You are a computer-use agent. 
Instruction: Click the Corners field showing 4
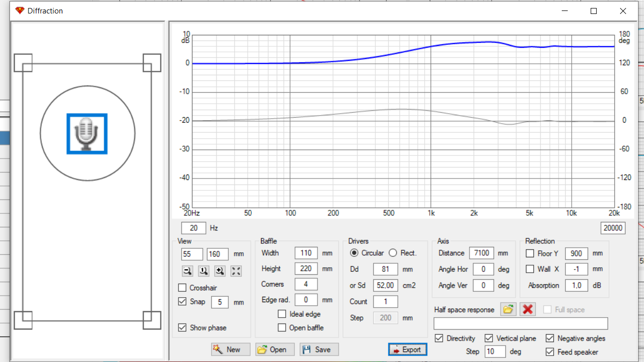[x=306, y=284]
